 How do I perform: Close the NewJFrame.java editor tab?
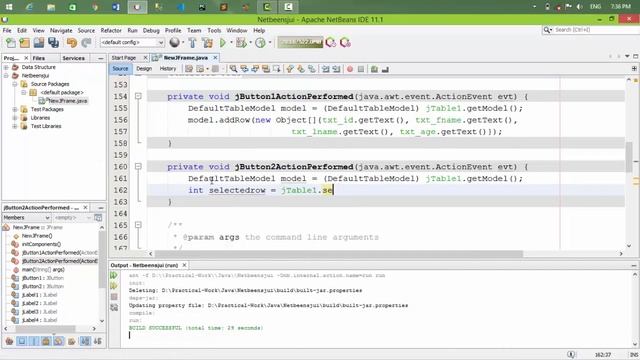click(215, 58)
